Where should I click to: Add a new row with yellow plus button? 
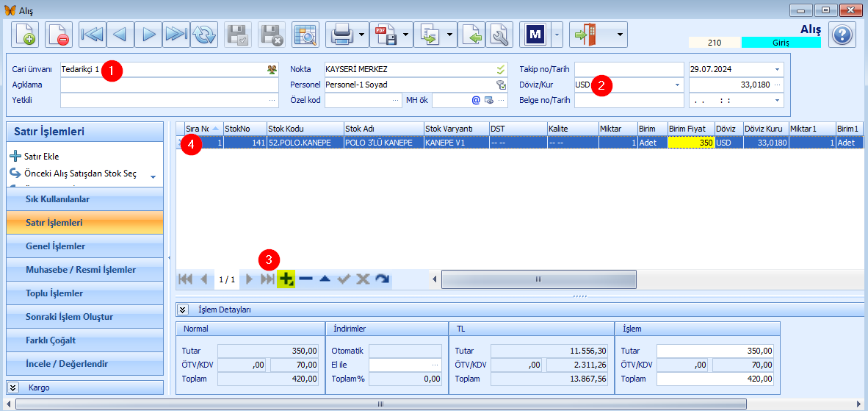coord(286,279)
